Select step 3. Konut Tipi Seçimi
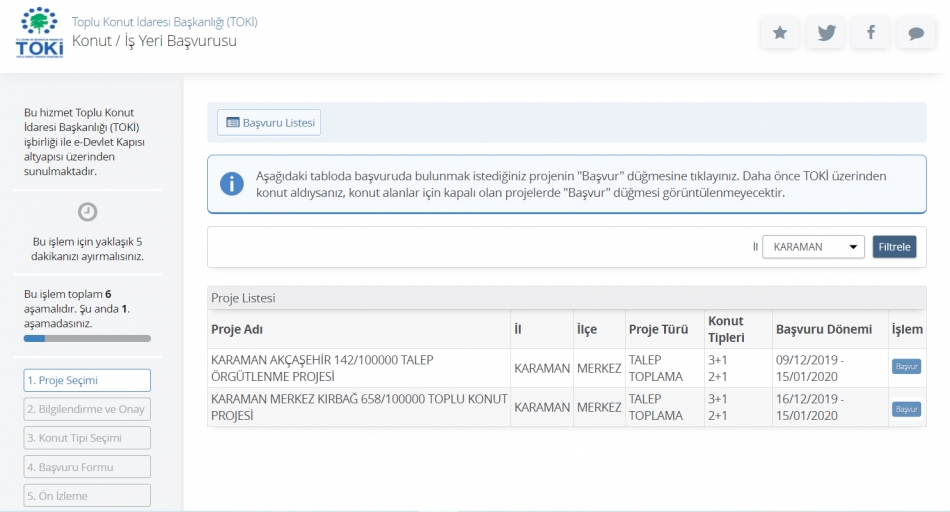This screenshot has width=950, height=512. (x=87, y=437)
